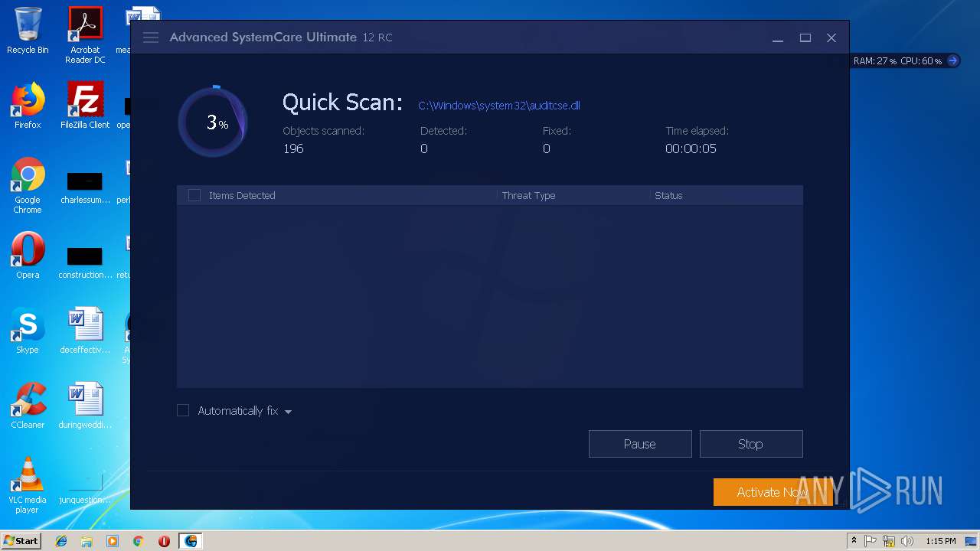
Task: Enable the Automatically fix checkbox
Action: (x=183, y=411)
